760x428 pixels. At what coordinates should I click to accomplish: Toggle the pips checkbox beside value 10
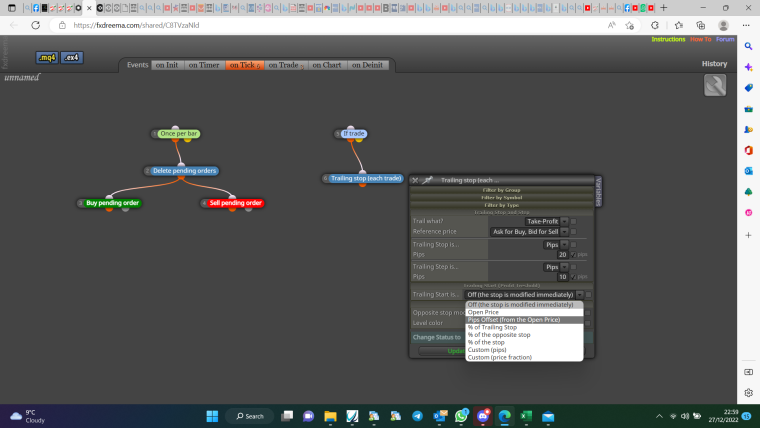click(573, 277)
